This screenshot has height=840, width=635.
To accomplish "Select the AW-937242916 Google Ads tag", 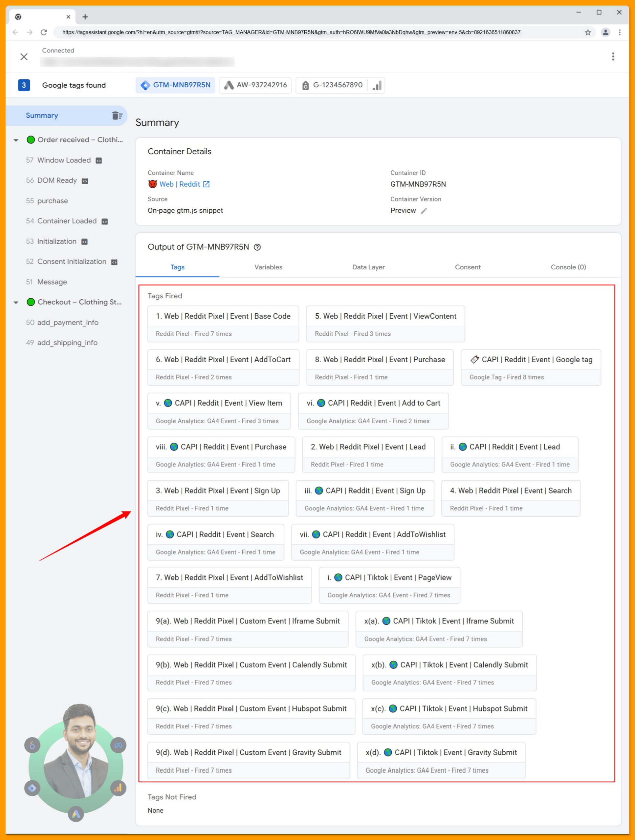I will [x=255, y=85].
